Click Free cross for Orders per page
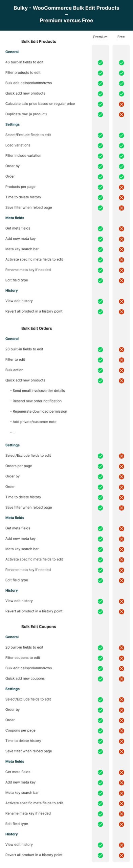The width and height of the screenshot is (133, 868). coord(121,467)
